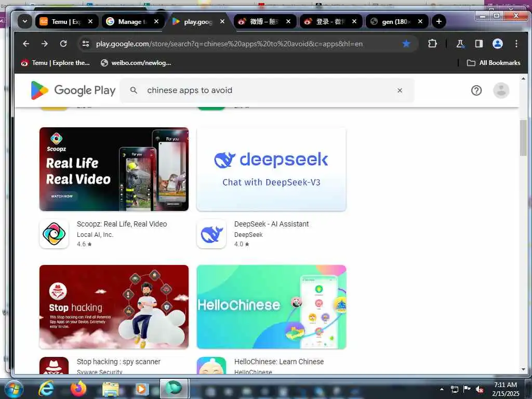Open the All Bookmarks folder
532x399 pixels.
pyautogui.click(x=494, y=63)
